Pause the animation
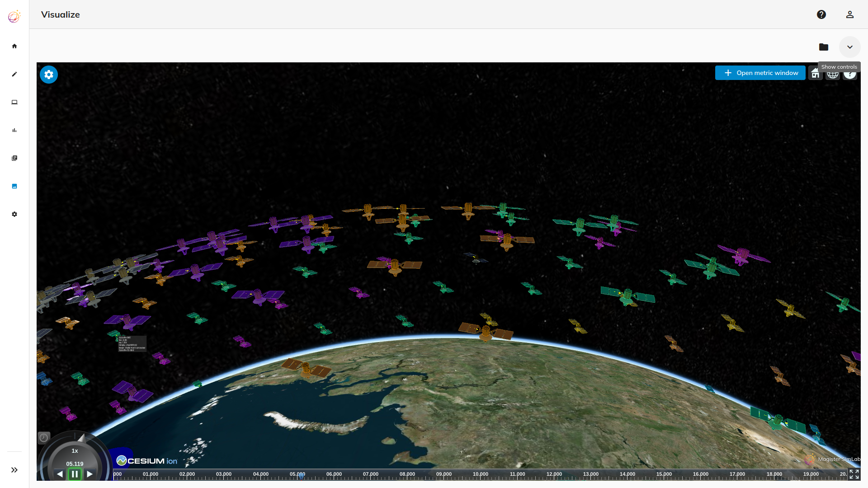Viewport: 868px width, 488px height. coord(75,474)
